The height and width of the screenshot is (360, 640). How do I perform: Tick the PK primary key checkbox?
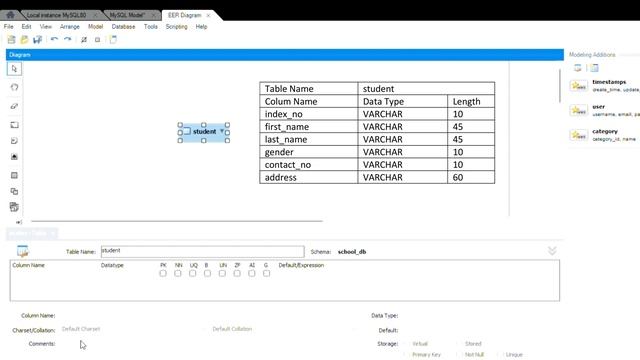[163, 273]
